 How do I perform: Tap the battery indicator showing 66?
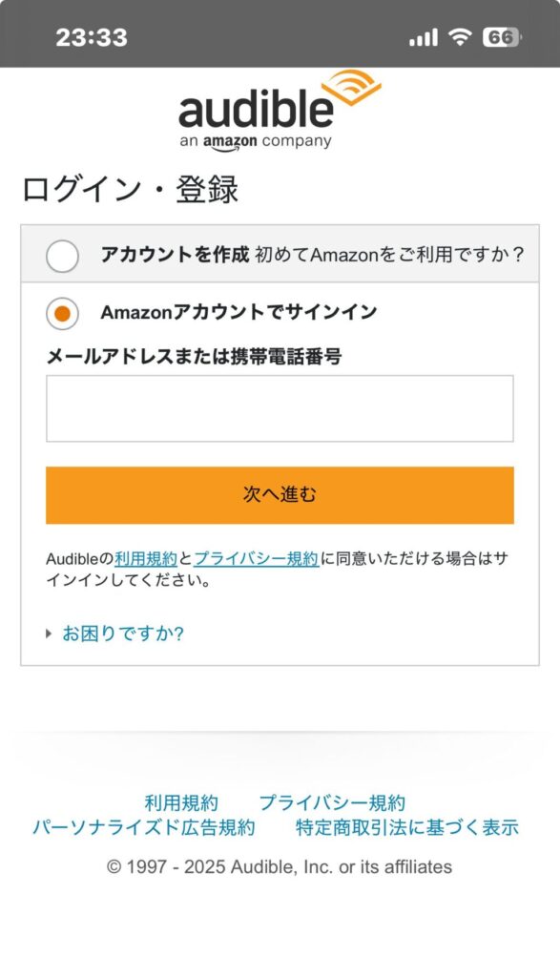[x=502, y=37]
